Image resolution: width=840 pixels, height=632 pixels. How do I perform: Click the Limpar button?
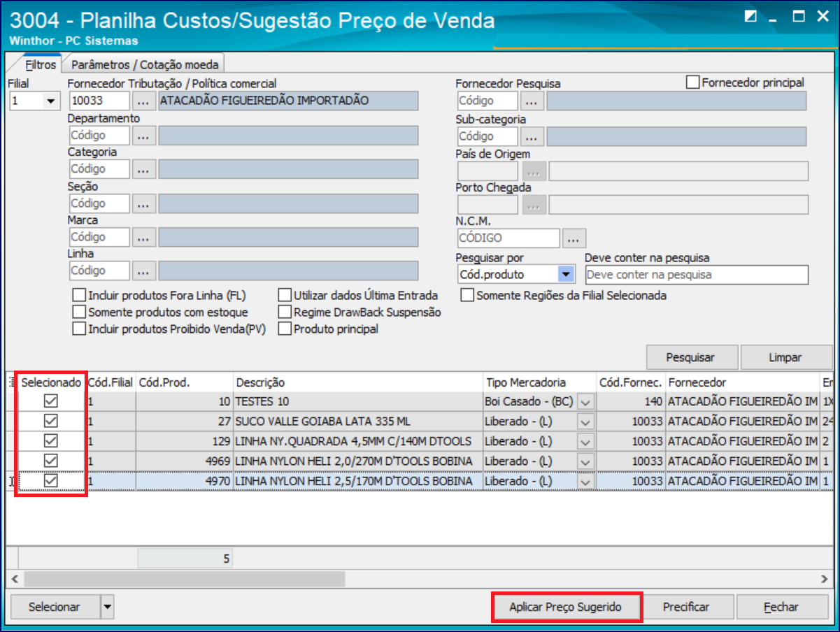coord(785,357)
